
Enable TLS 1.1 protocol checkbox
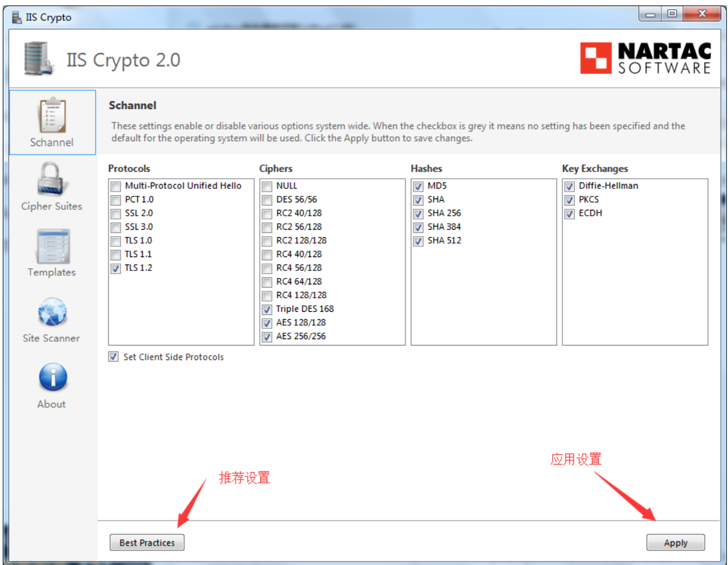tap(115, 255)
